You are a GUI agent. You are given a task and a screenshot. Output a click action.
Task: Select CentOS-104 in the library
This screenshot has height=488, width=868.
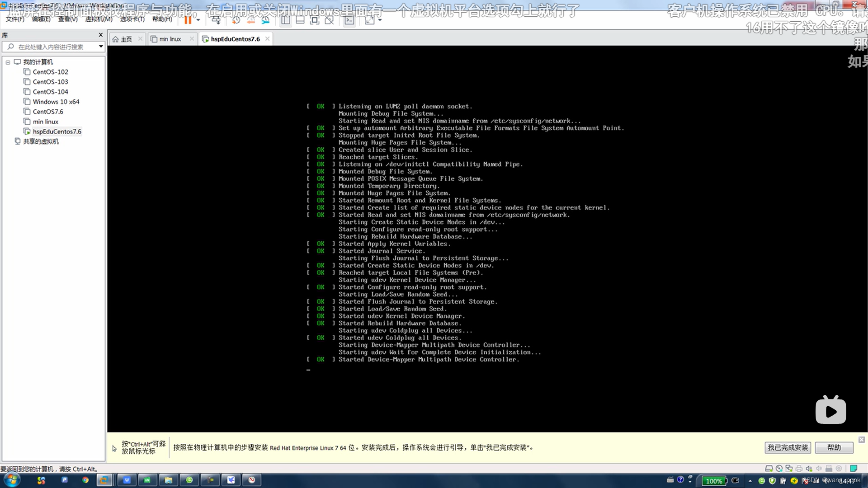(50, 92)
